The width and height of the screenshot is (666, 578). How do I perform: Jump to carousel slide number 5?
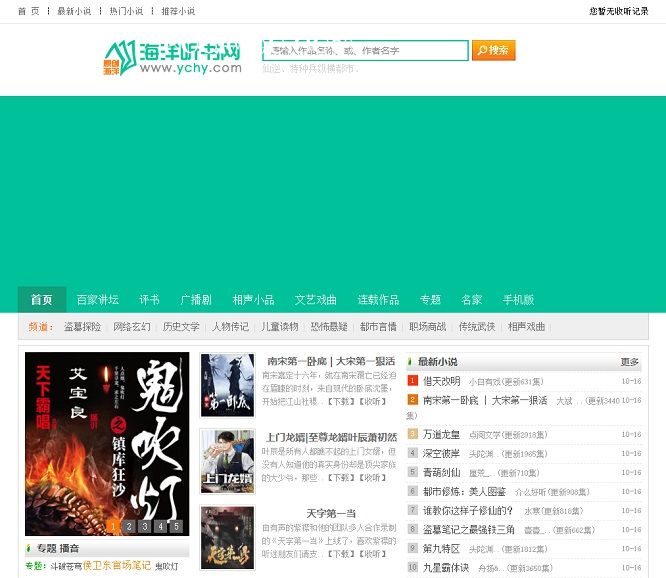coord(176,526)
